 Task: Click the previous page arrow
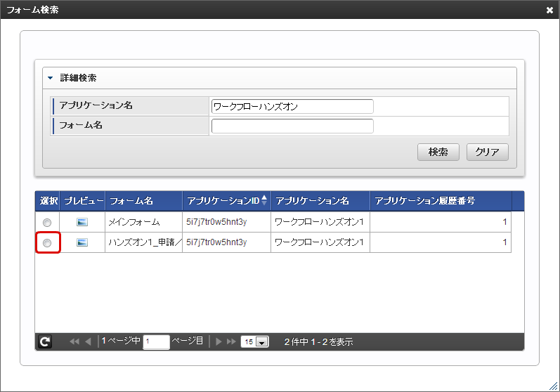(88, 341)
